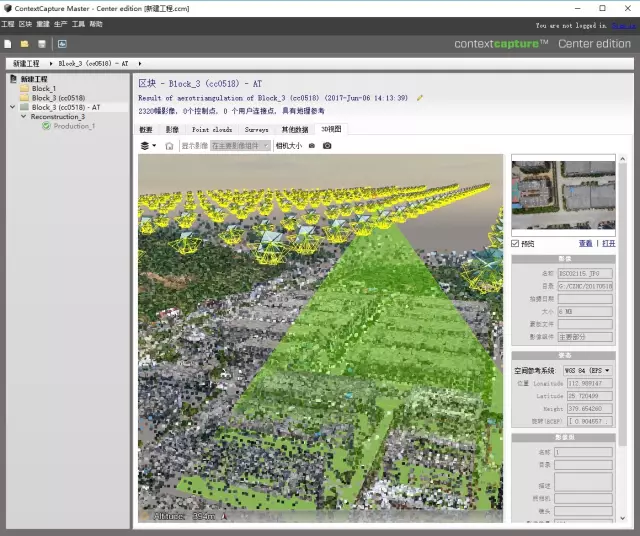This screenshot has width=640, height=536.
Task: Open the job monitoring toolbar icon
Action: pyautogui.click(x=62, y=44)
